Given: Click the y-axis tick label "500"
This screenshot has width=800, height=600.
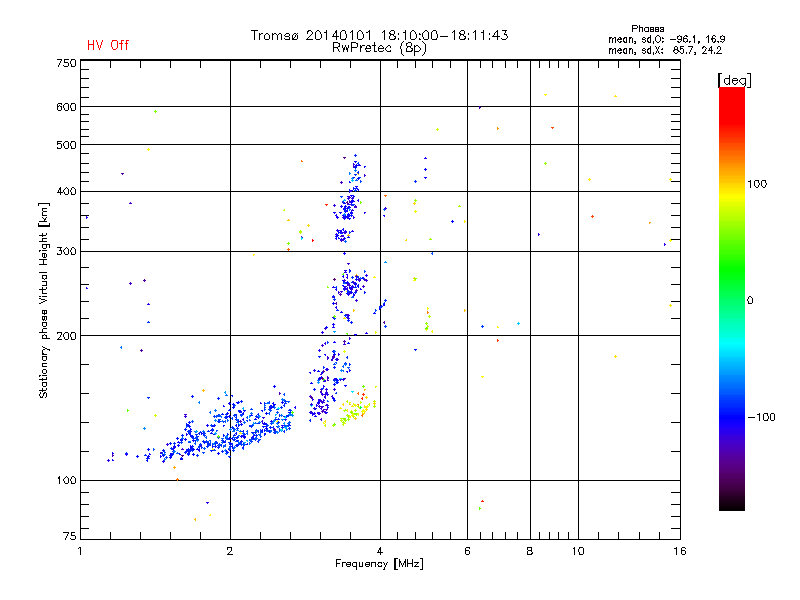Looking at the screenshot, I should pyautogui.click(x=66, y=145).
